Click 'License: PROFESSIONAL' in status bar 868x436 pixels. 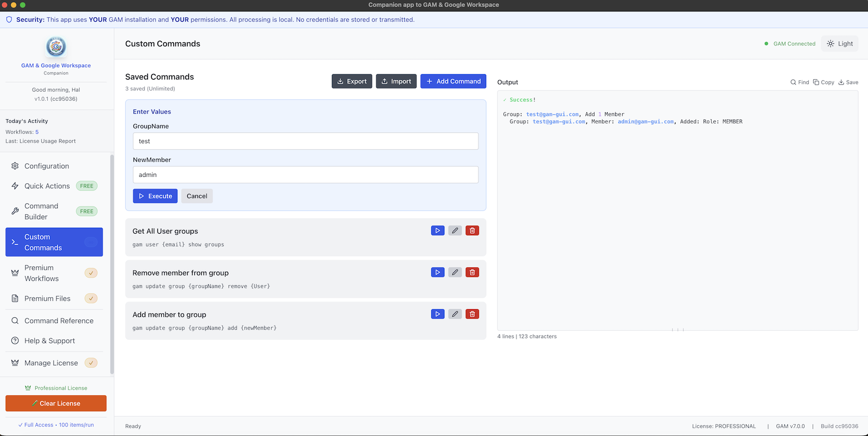pos(724,426)
